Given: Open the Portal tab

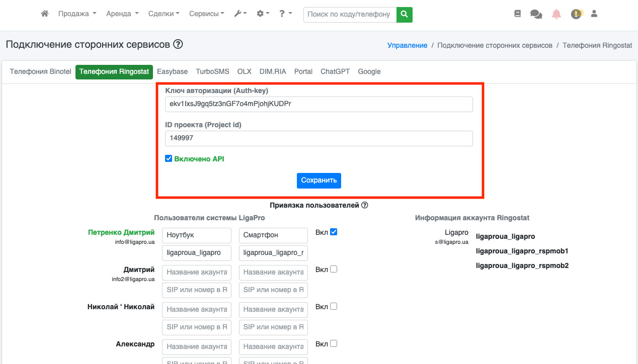Looking at the screenshot, I should pyautogui.click(x=303, y=71).
